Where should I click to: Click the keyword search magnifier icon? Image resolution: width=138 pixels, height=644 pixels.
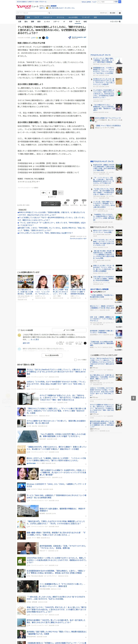tap(49, 13)
